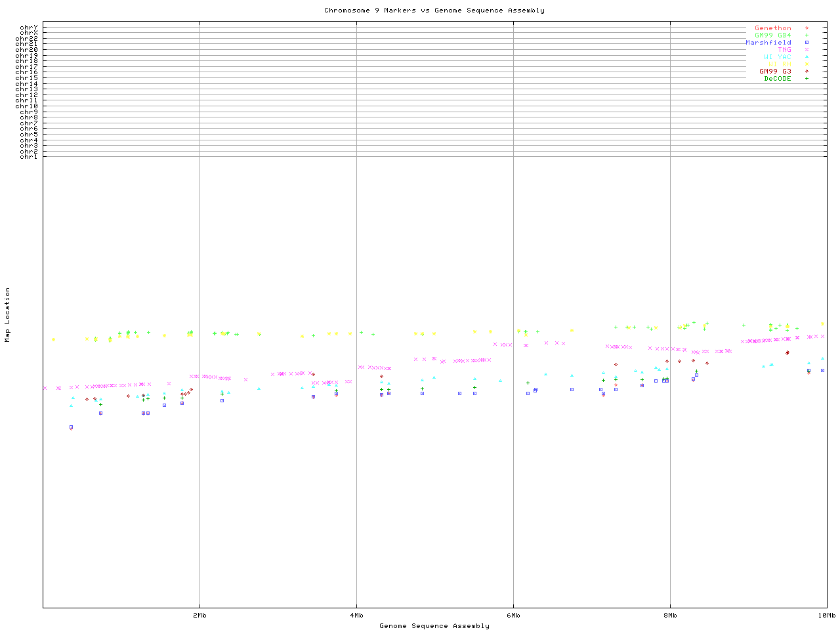Click the chrY y-axis label
Screen dimensions: 840x630
click(x=28, y=28)
